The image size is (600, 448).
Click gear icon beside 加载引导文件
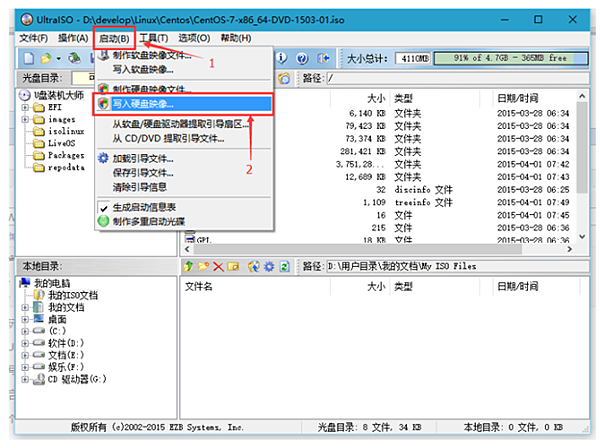pyautogui.click(x=103, y=158)
